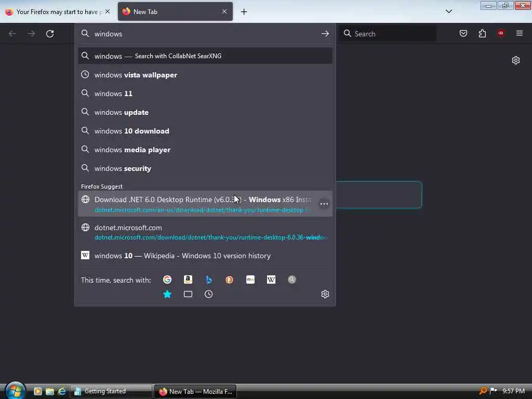This screenshot has width=532, height=399.
Task: Open new tab personalize gear icon
Action: click(516, 60)
